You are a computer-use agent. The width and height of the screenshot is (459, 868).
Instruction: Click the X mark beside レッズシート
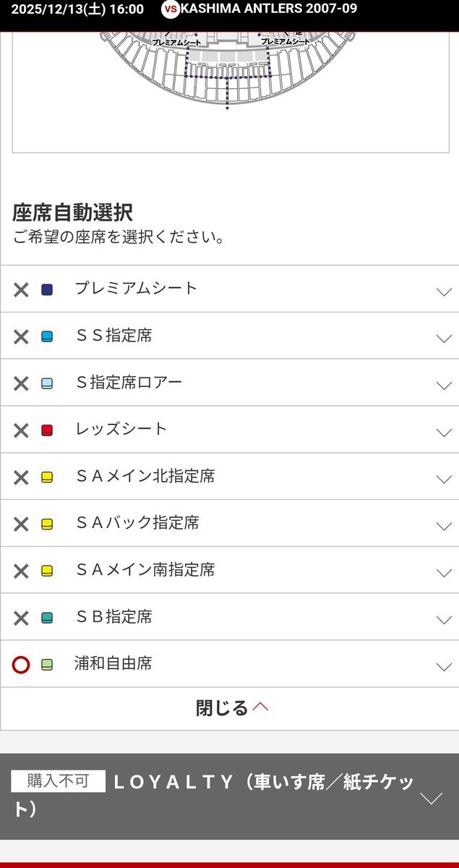point(21,430)
